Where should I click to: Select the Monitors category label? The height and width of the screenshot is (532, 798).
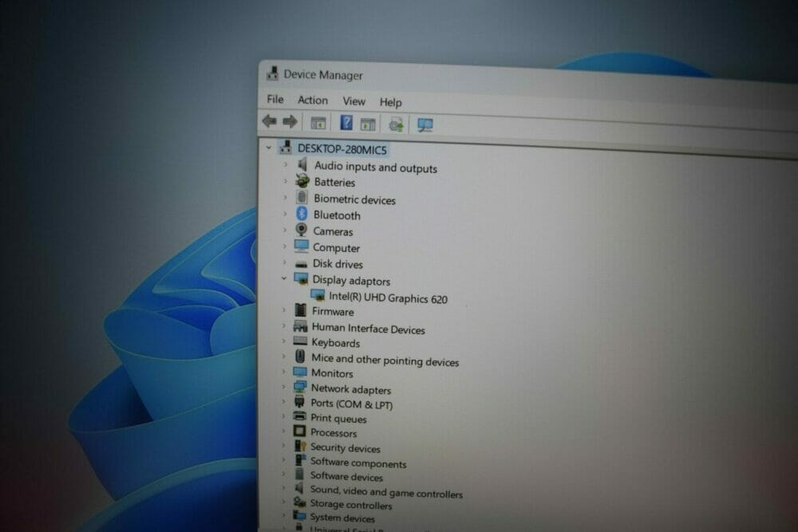[332, 372]
